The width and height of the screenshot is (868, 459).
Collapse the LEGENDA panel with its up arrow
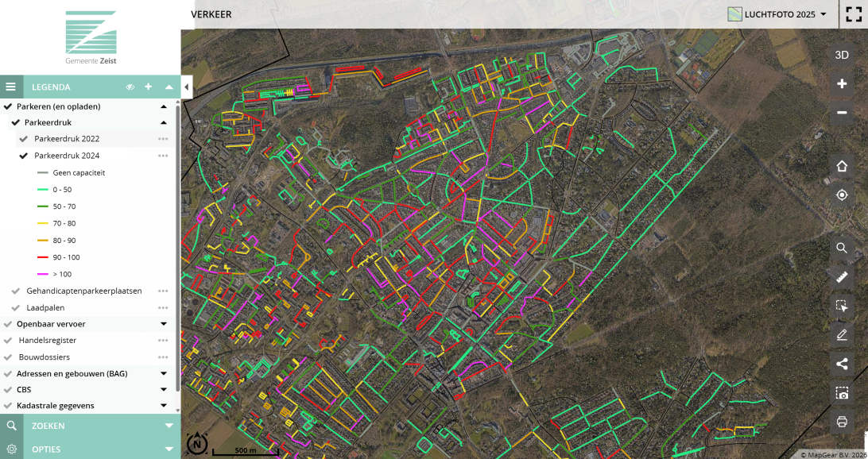coord(169,87)
